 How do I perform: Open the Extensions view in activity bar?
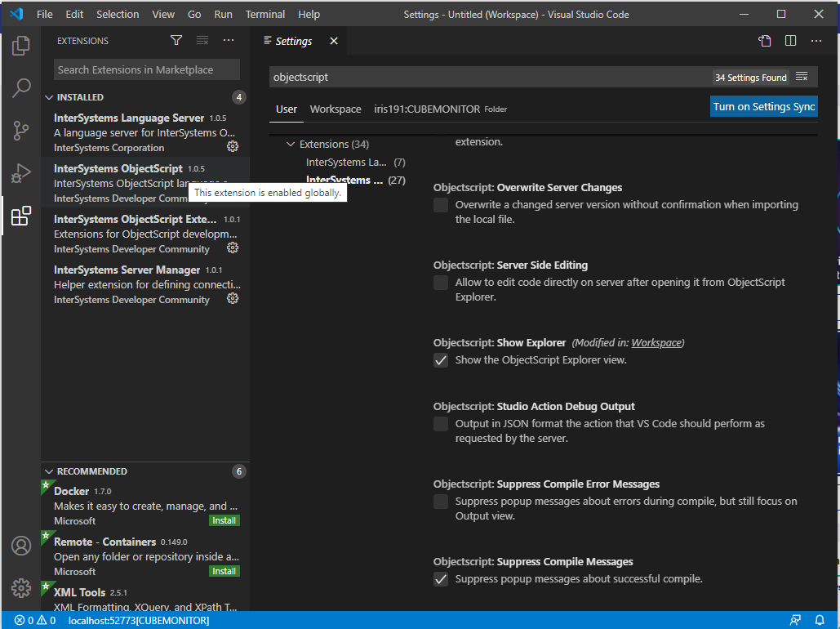[x=21, y=216]
